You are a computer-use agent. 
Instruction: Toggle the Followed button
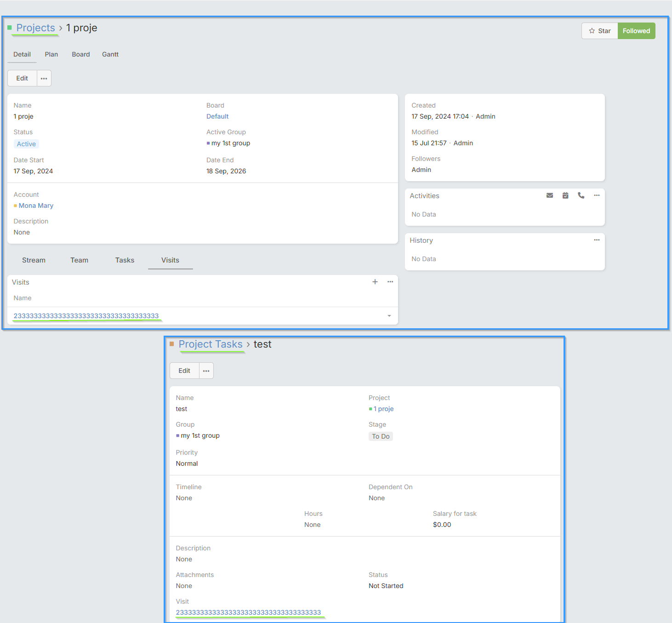(x=636, y=31)
